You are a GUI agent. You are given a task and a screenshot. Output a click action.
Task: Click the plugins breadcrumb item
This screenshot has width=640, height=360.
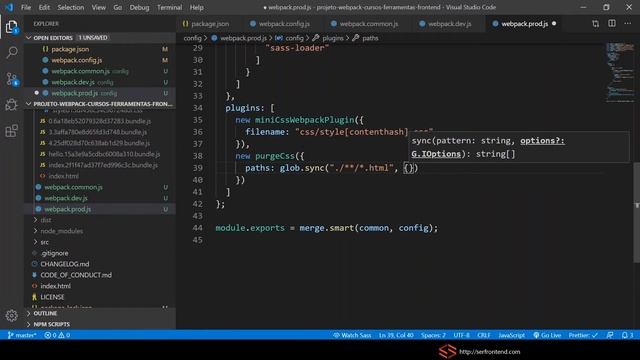click(332, 38)
